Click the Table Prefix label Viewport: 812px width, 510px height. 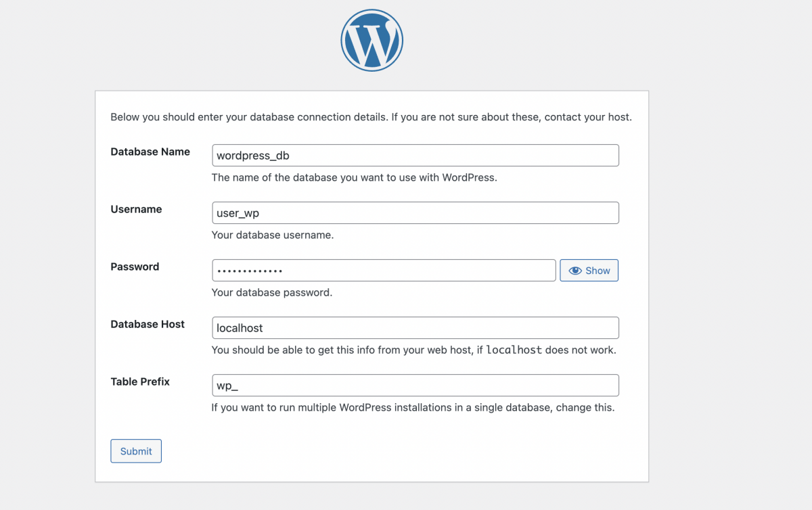pyautogui.click(x=140, y=382)
